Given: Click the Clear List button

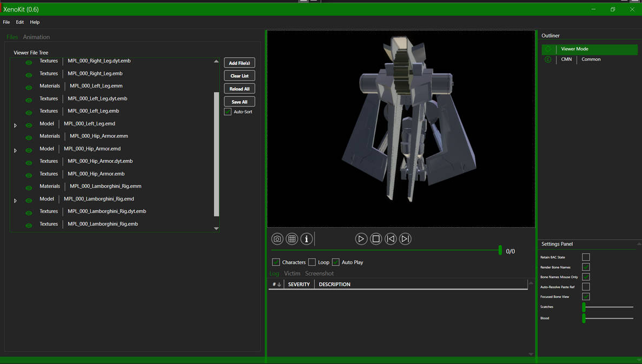Looking at the screenshot, I should pos(240,76).
